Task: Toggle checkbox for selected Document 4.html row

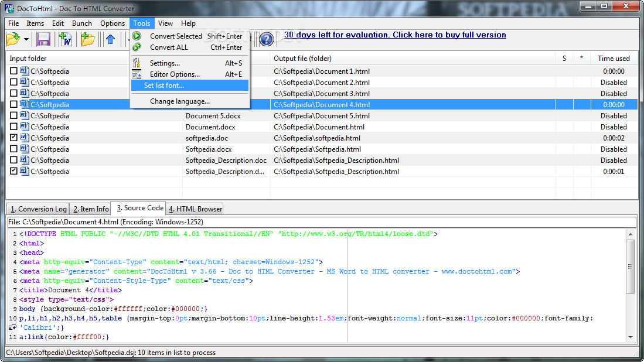Action: 13,104
